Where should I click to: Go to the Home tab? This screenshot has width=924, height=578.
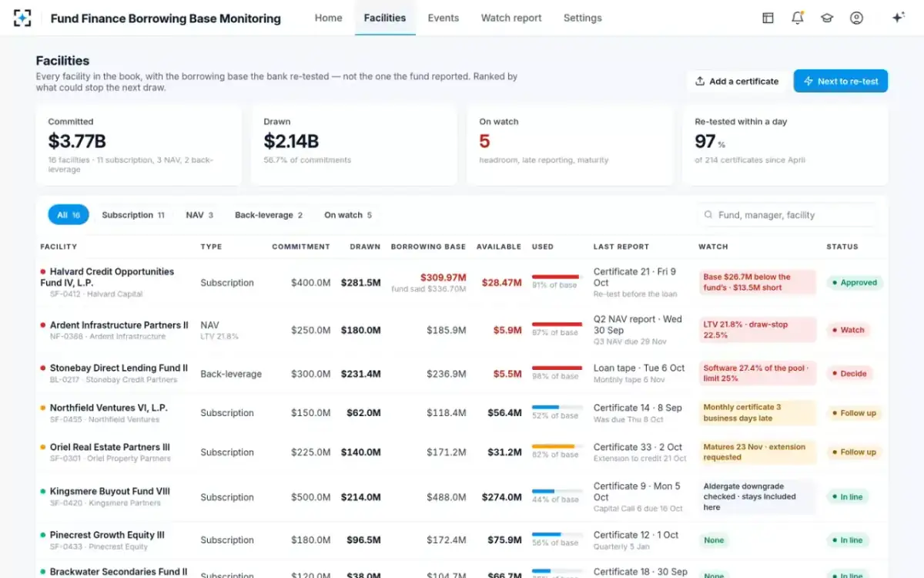pos(328,18)
